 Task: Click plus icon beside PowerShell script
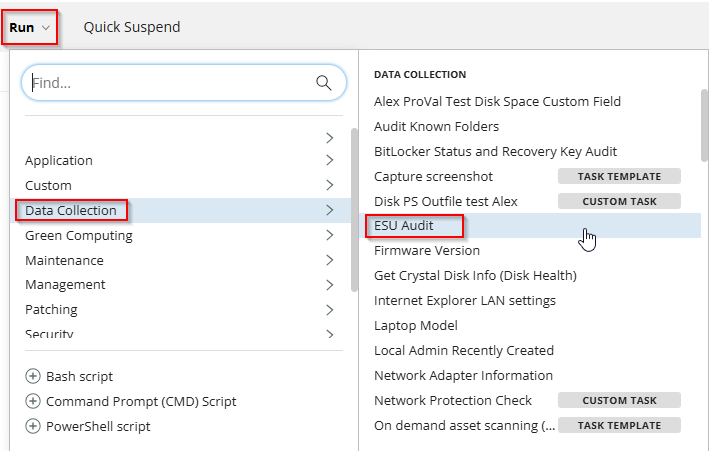[x=33, y=427]
